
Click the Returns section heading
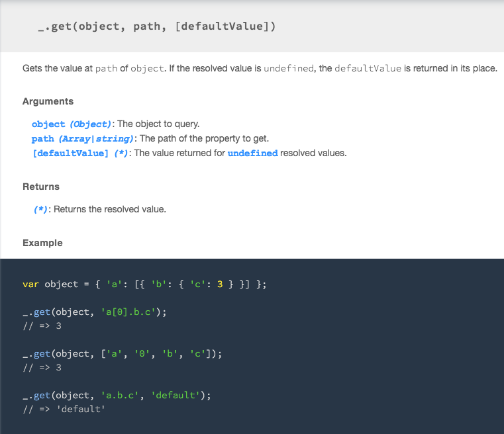pos(41,187)
